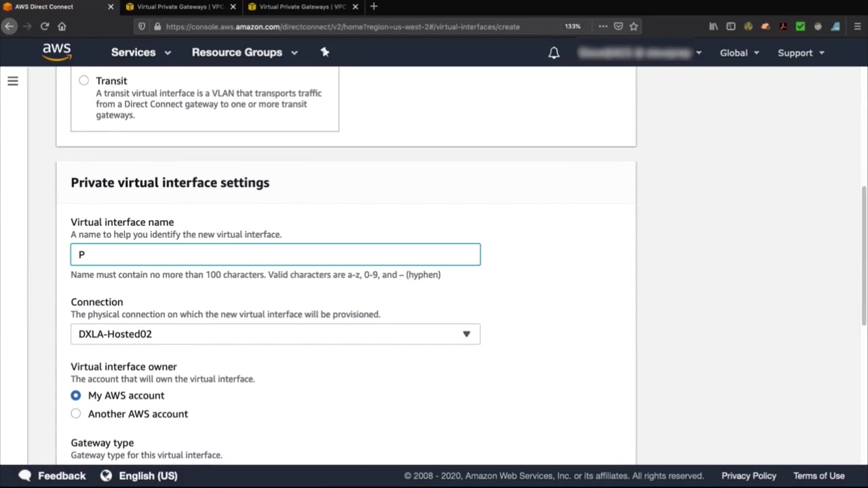Open the Support dropdown menu
This screenshot has width=868, height=488.
pyautogui.click(x=801, y=53)
